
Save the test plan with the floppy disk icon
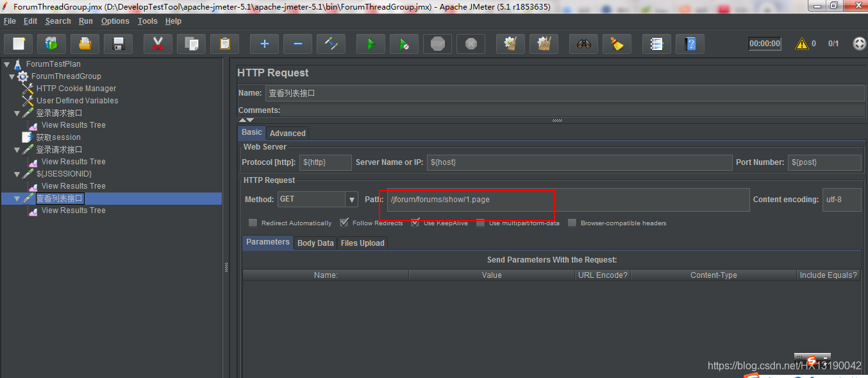tap(118, 44)
